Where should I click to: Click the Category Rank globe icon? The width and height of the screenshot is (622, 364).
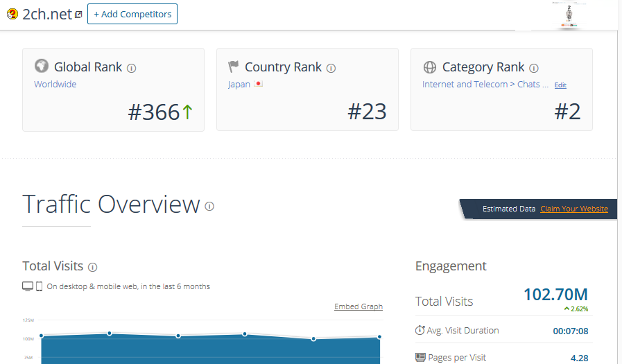pyautogui.click(x=430, y=67)
